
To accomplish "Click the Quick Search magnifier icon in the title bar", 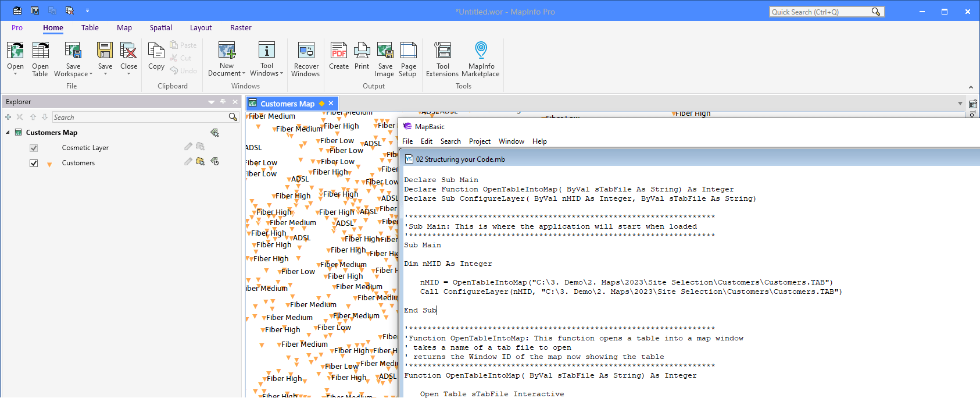I will (x=876, y=12).
